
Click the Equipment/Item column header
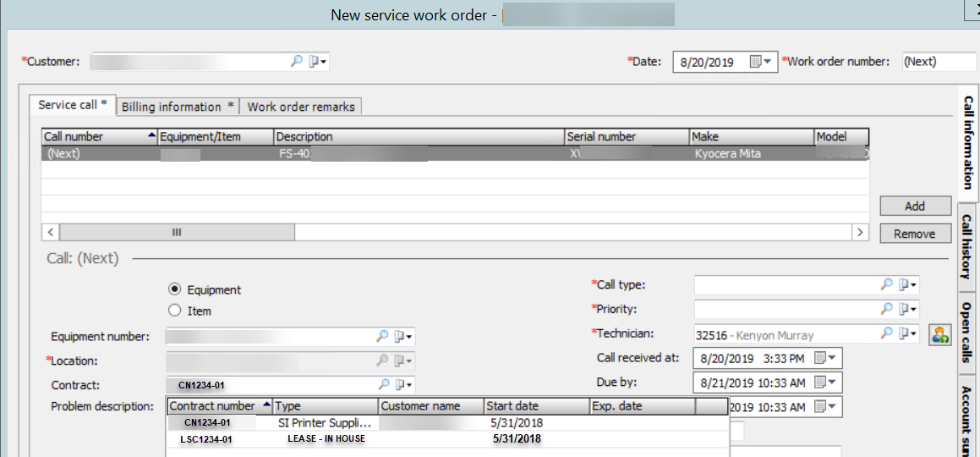click(216, 137)
